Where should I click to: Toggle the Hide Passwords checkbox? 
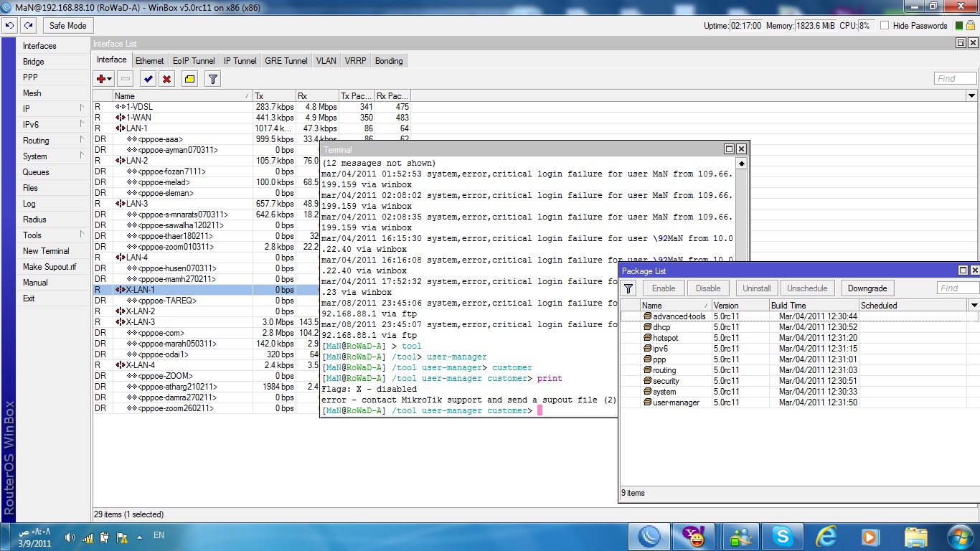[885, 26]
